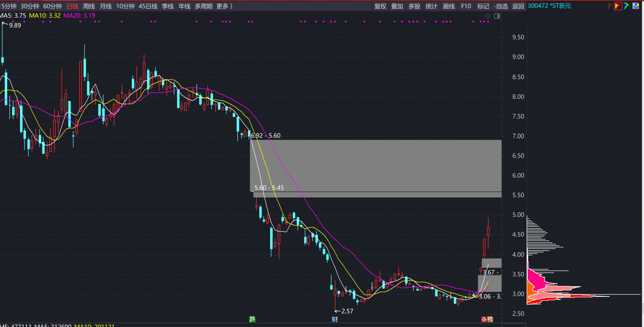The width and height of the screenshot is (644, 327).
Task: Remove stock via -自选 button
Action: [501, 6]
